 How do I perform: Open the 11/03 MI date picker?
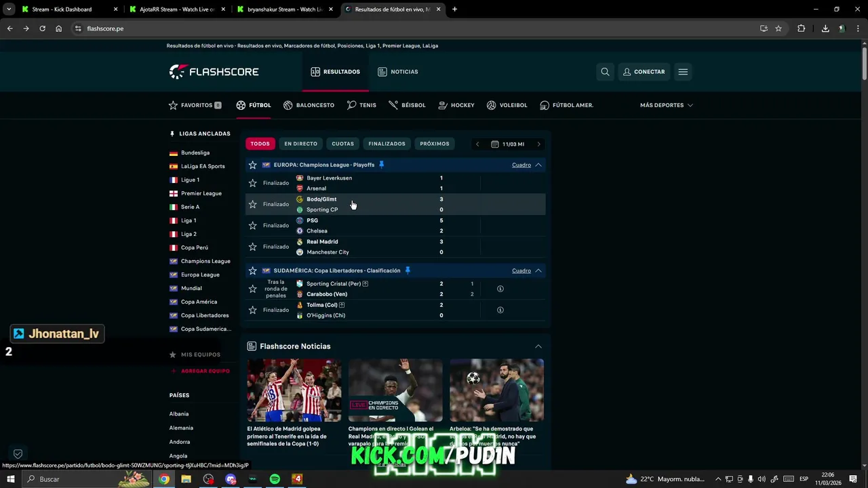508,144
